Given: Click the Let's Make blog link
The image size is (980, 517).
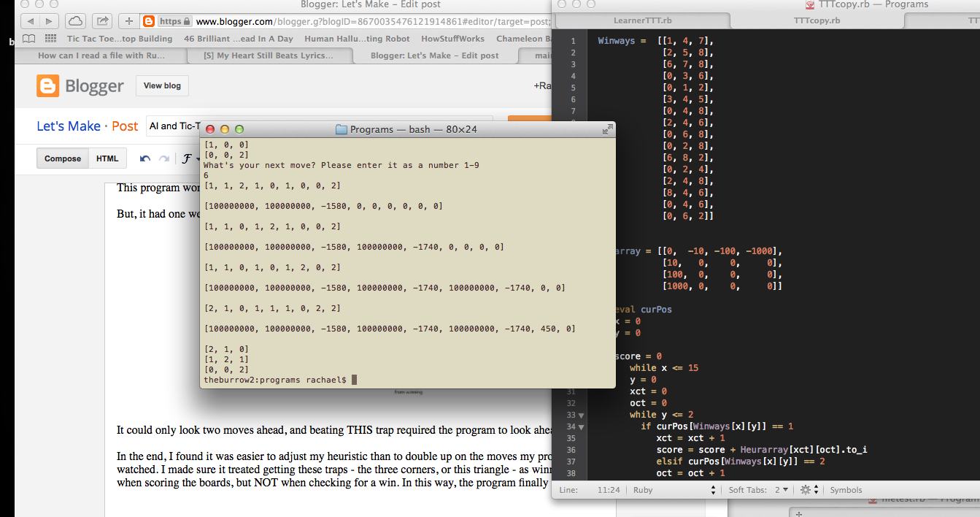Looking at the screenshot, I should [x=69, y=126].
